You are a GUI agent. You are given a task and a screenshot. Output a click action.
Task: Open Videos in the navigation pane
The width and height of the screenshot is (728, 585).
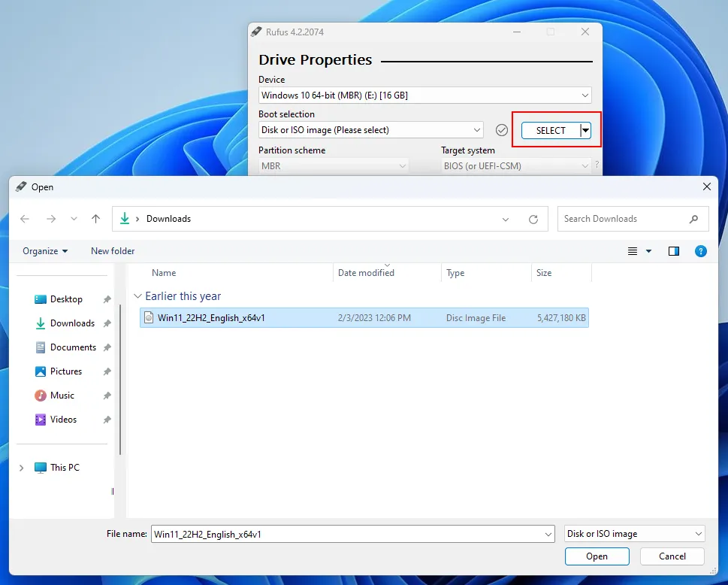coord(63,420)
